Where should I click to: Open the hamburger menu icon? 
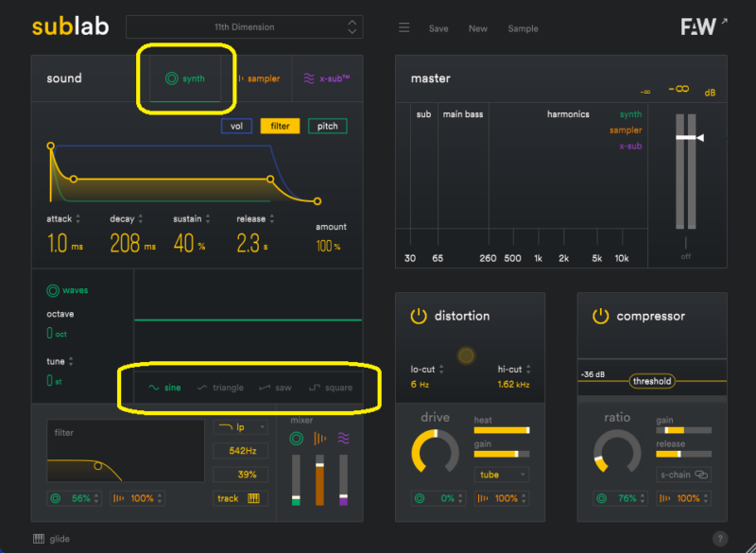tap(404, 28)
